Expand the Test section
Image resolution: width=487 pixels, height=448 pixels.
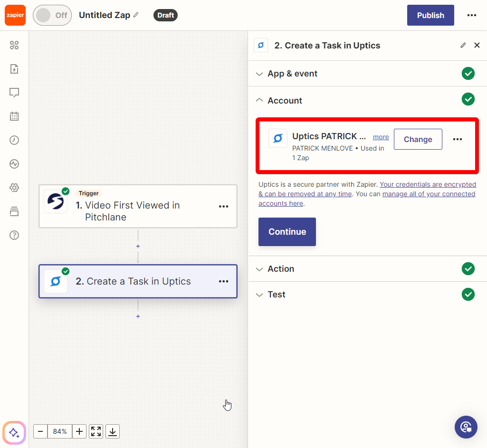pyautogui.click(x=368, y=295)
